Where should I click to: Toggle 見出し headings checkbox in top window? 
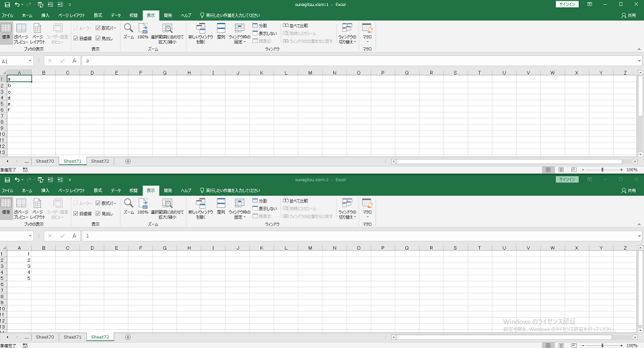point(98,38)
